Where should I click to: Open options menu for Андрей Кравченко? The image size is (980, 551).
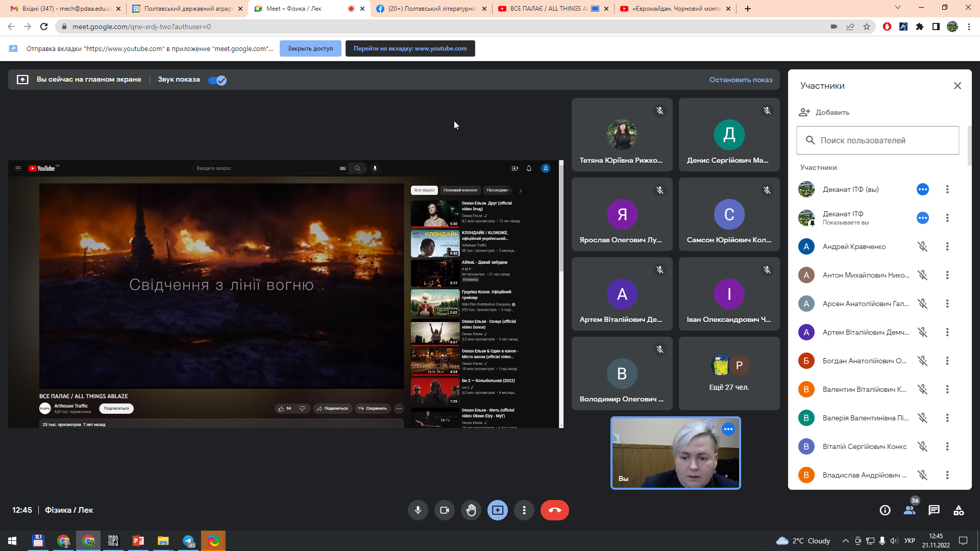[x=947, y=246]
